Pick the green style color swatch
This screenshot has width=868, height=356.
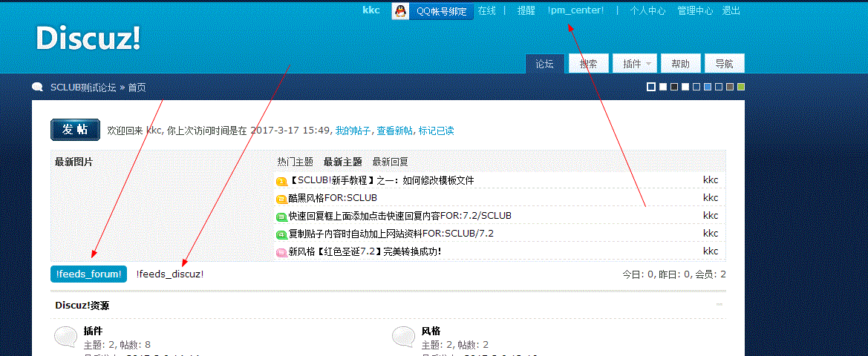coord(741,87)
